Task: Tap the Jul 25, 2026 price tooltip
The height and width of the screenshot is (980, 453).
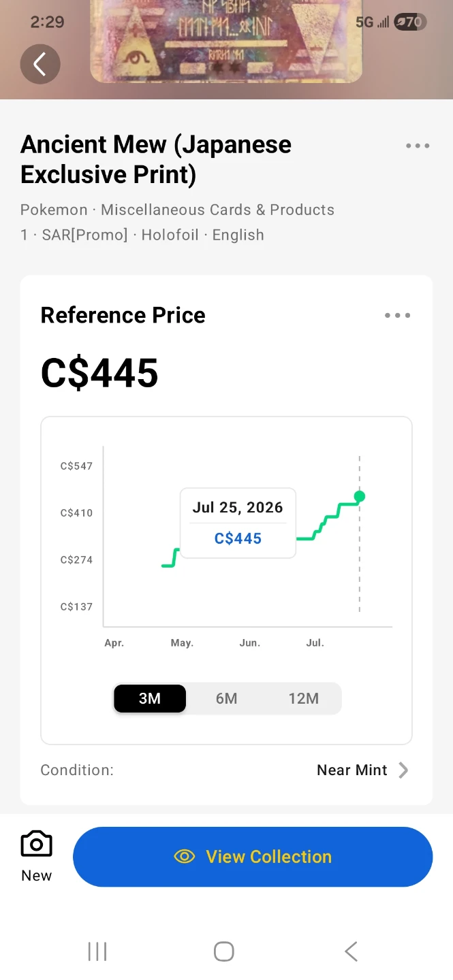Action: (238, 523)
